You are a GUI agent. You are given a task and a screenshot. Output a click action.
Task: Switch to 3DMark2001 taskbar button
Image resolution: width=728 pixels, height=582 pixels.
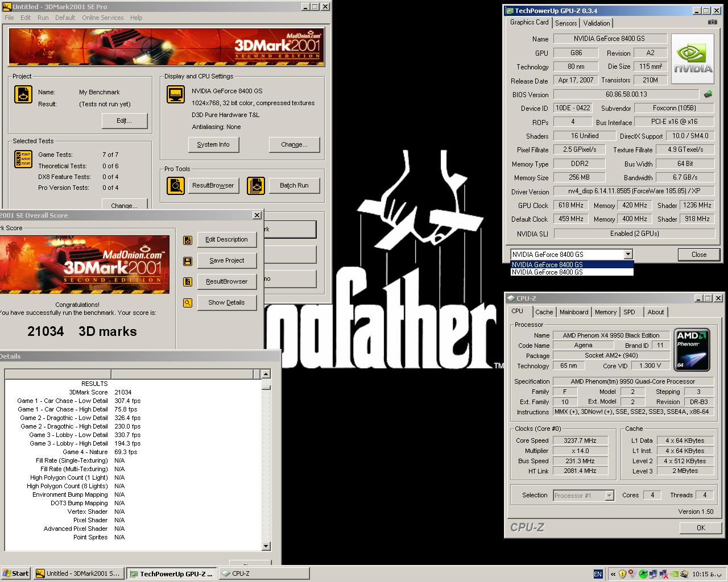pyautogui.click(x=78, y=573)
